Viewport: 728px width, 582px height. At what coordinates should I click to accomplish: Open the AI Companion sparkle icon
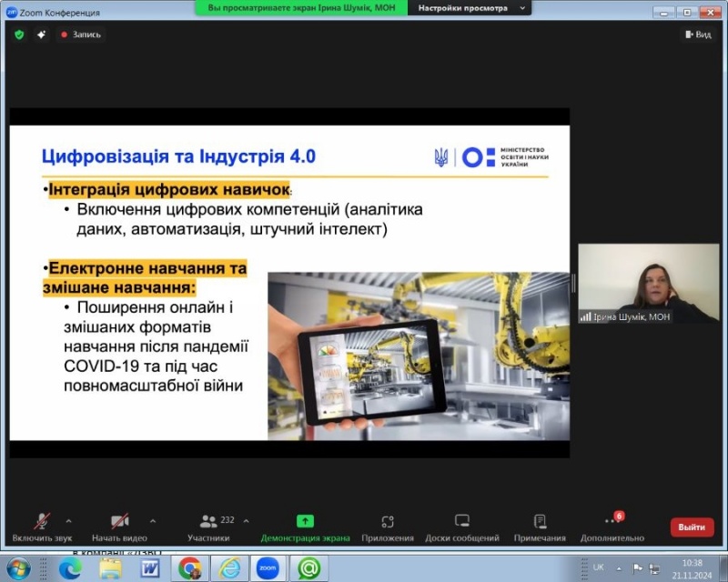pyautogui.click(x=41, y=35)
